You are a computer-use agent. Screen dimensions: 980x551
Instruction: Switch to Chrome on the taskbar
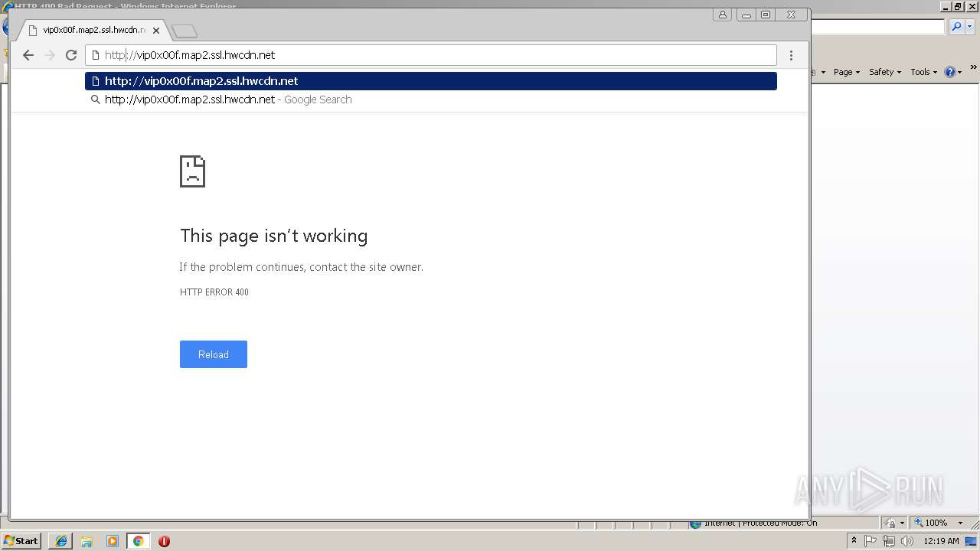click(138, 541)
